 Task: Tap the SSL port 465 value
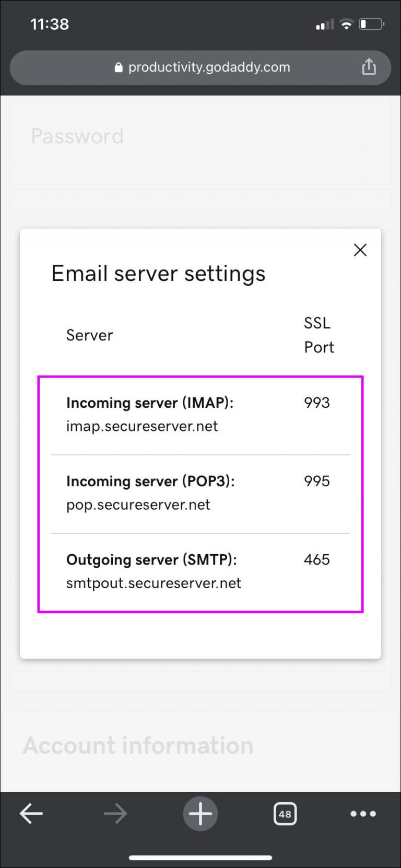[316, 559]
